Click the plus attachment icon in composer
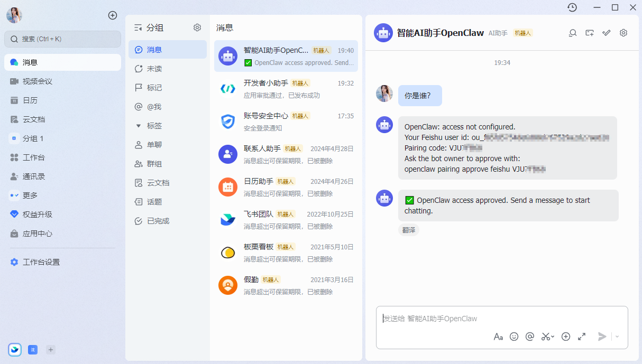 [566, 337]
